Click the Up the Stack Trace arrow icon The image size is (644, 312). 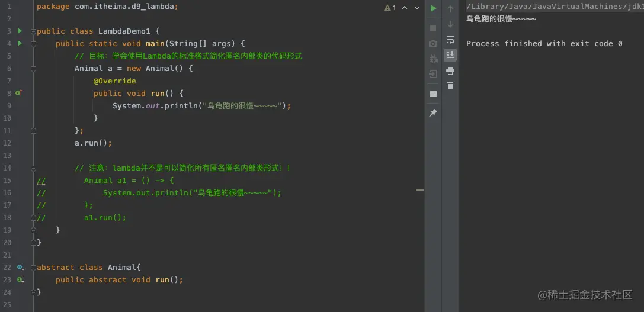450,9
